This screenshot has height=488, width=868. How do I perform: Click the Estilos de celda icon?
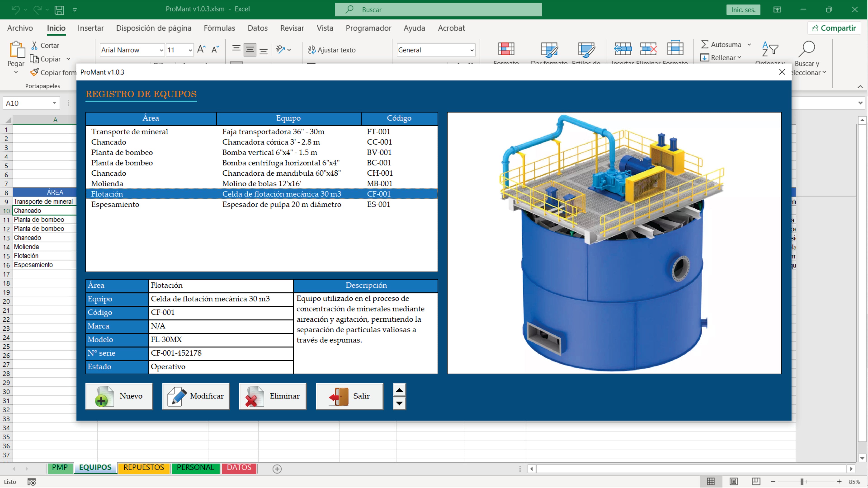coord(586,49)
